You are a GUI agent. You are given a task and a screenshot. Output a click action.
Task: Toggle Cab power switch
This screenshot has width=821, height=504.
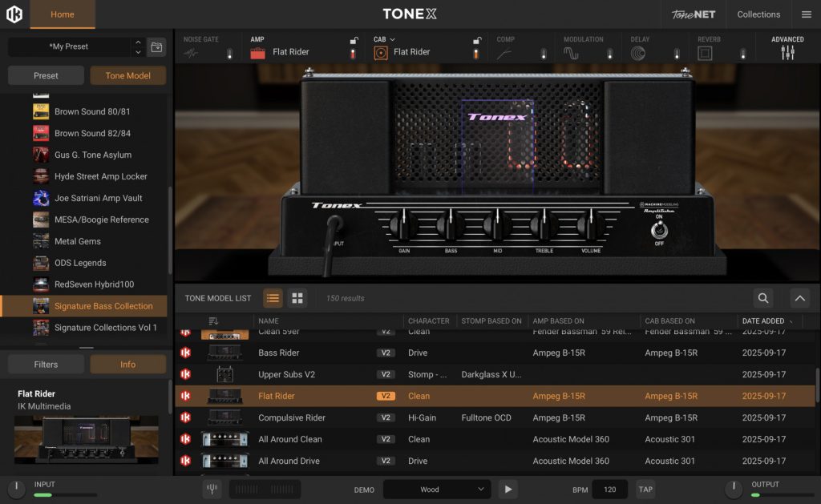click(x=476, y=54)
